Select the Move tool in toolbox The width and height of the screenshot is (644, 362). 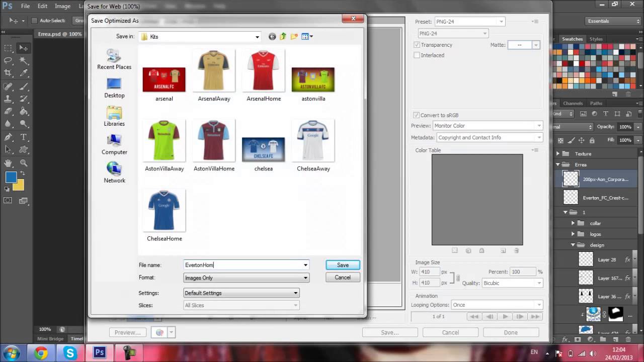tap(24, 48)
